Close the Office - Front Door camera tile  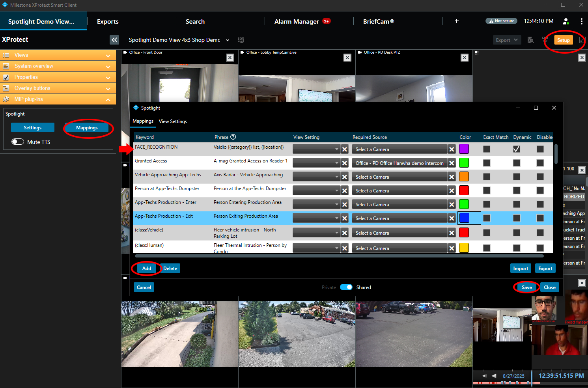point(230,58)
